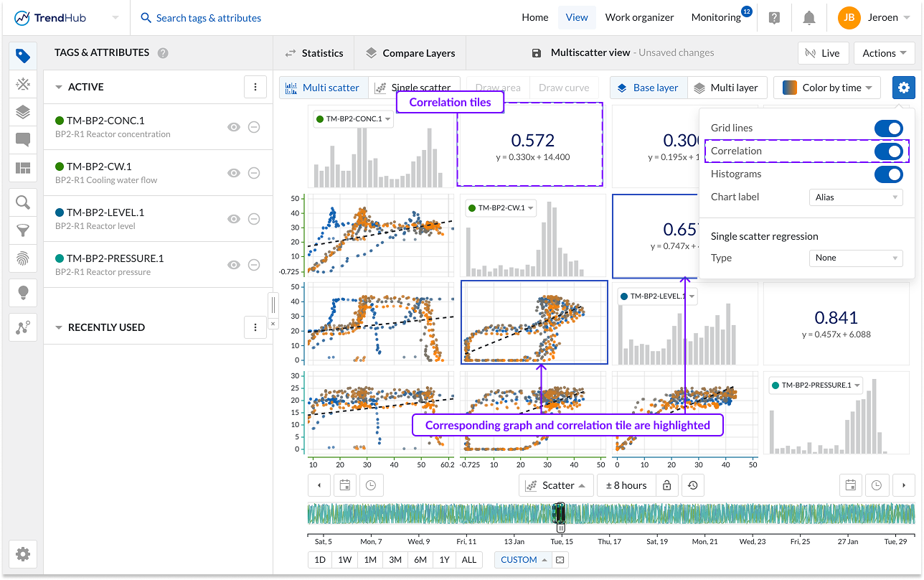This screenshot has width=924, height=580.
Task: Turn off the Histograms toggle
Action: tap(888, 174)
